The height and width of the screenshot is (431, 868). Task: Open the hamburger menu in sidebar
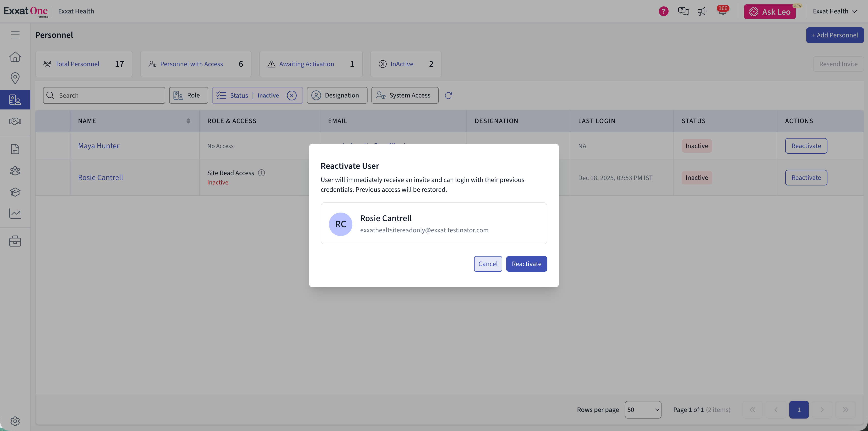point(15,35)
